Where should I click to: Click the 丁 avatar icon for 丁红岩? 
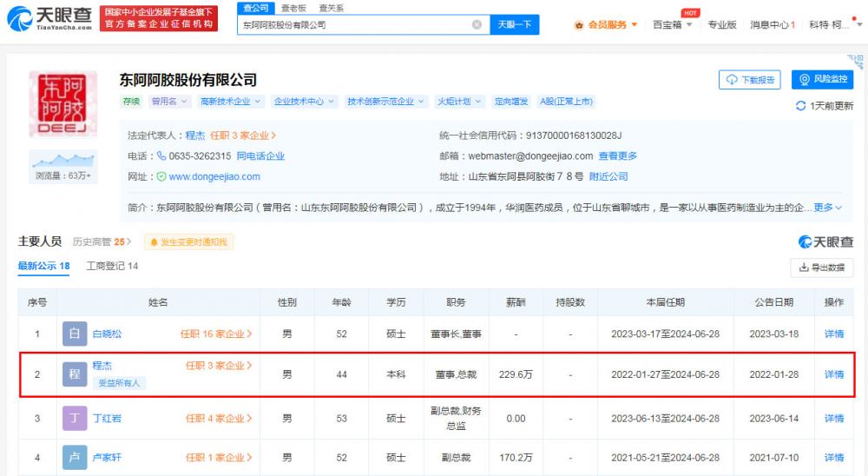click(x=74, y=419)
